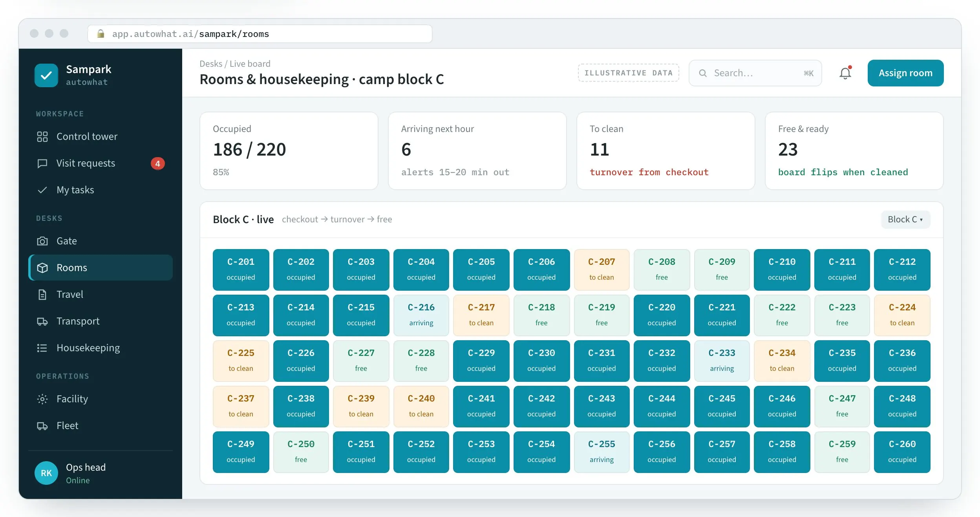Select room tile C-227 free
The height and width of the screenshot is (517, 980).
point(361,361)
